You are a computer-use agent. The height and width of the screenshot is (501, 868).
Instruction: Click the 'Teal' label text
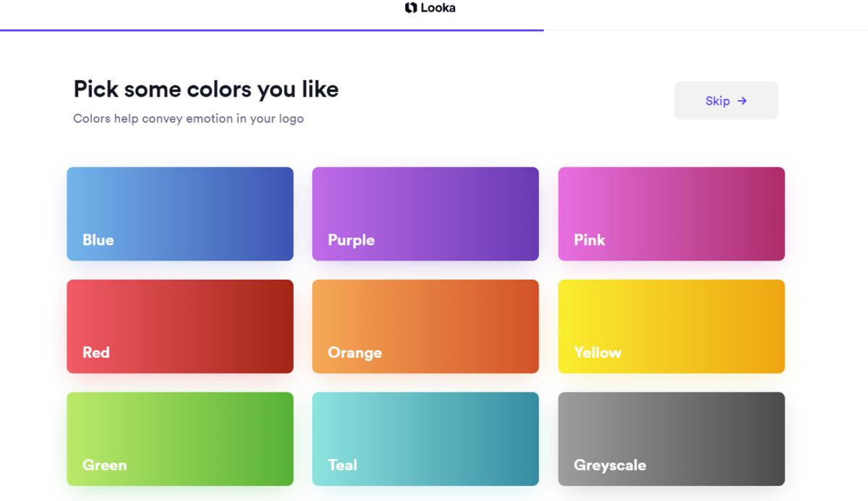point(342,465)
